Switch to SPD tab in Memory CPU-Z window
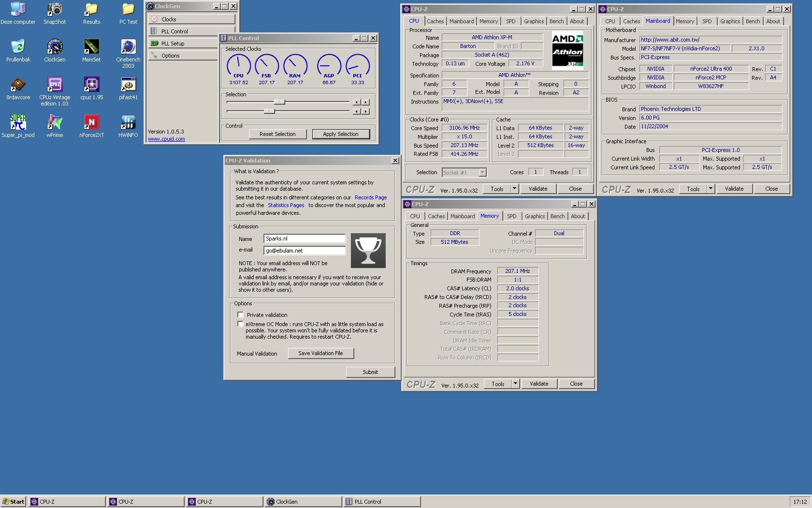This screenshot has height=508, width=812. (511, 216)
